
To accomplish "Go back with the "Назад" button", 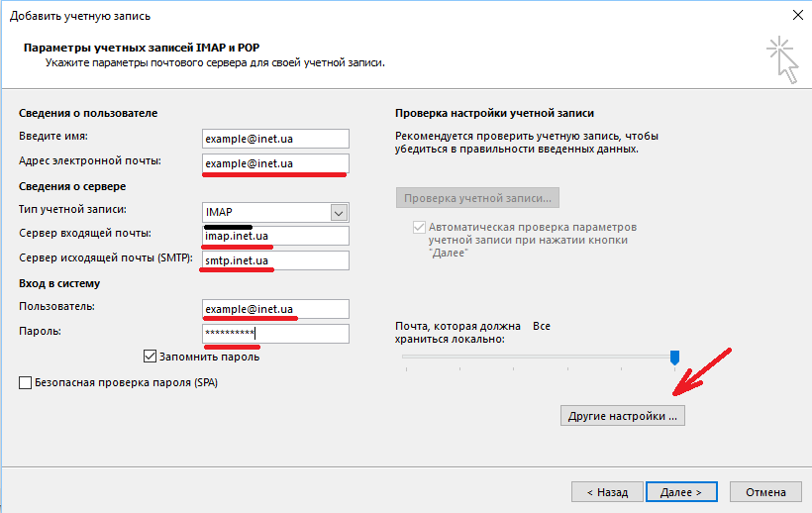I will (x=607, y=491).
